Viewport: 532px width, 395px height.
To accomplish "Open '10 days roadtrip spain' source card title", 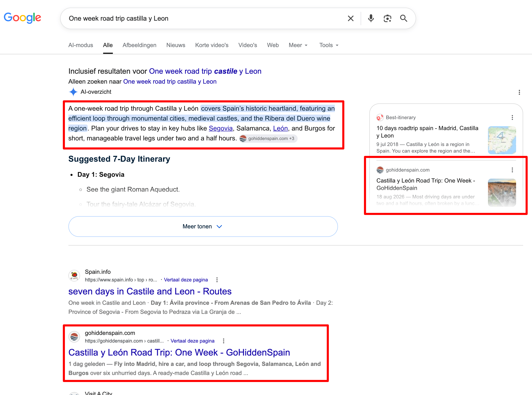I will point(427,132).
